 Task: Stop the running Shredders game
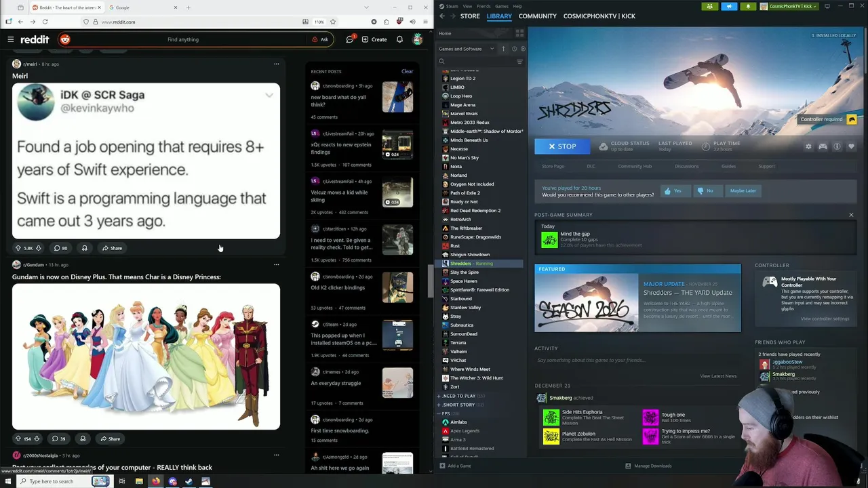pos(562,146)
